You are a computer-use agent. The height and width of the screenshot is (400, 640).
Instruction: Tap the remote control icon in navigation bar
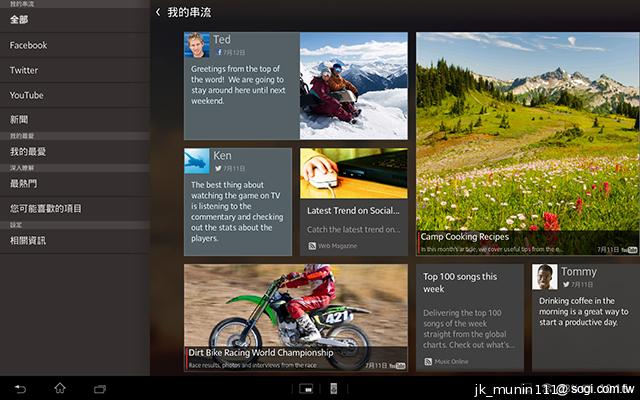(x=334, y=388)
